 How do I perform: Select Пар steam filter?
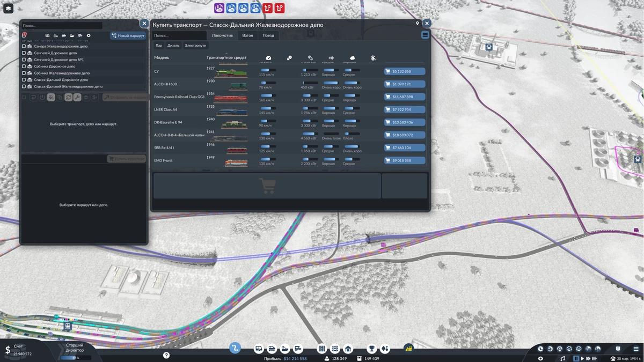[x=159, y=46]
